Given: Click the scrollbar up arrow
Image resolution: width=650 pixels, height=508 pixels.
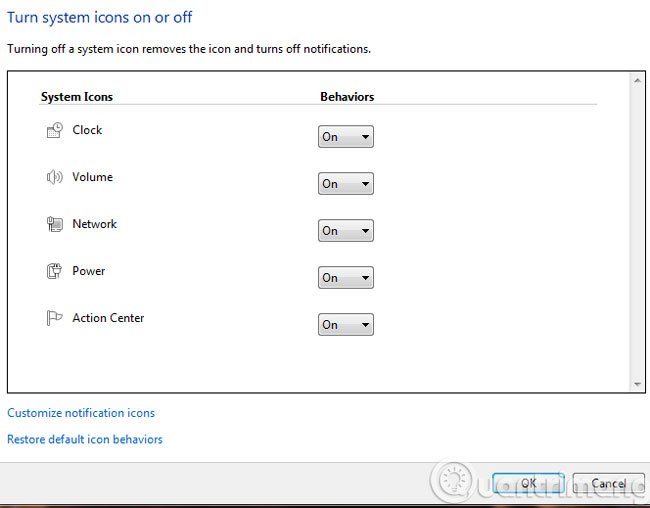Looking at the screenshot, I should [637, 80].
